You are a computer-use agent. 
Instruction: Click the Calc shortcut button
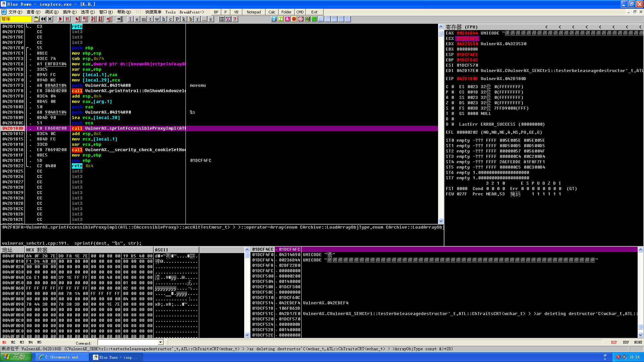tap(272, 12)
